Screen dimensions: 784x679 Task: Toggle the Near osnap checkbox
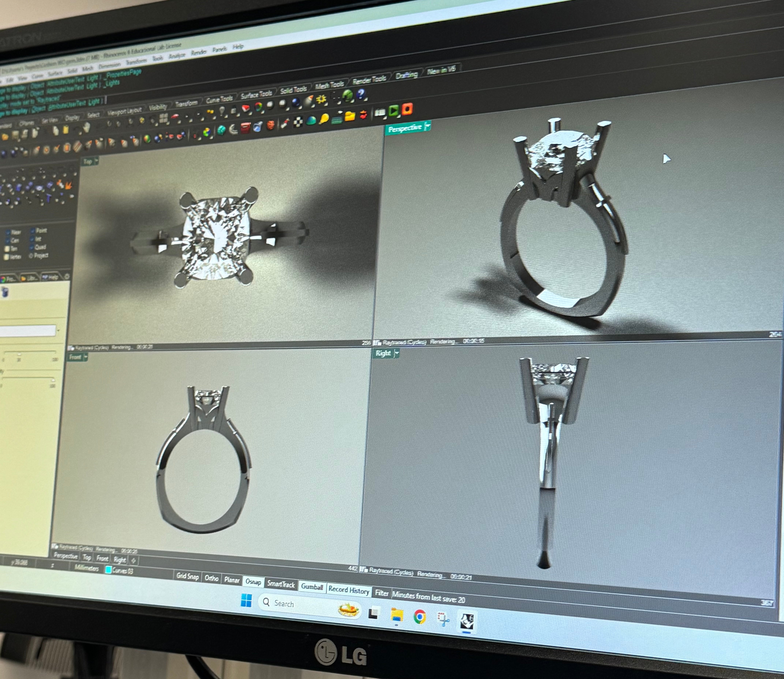click(8, 232)
